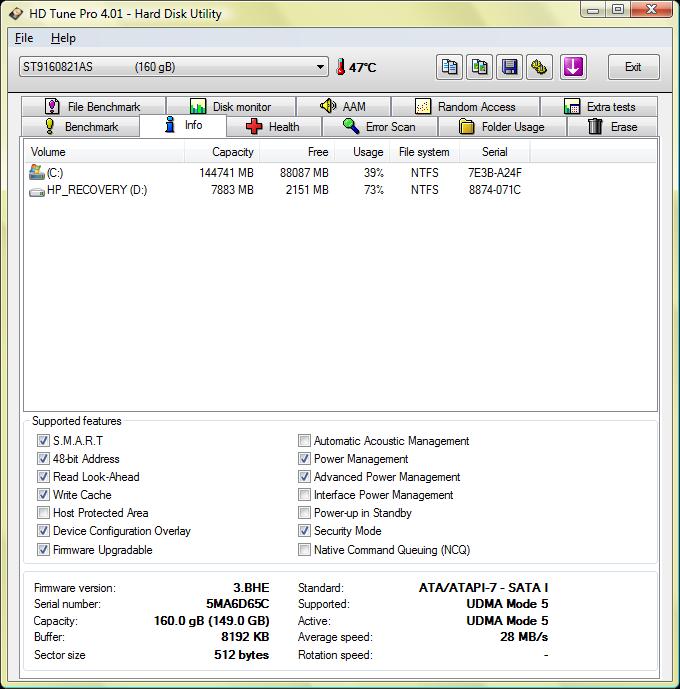
Task: Select the Info tab
Action: [183, 125]
